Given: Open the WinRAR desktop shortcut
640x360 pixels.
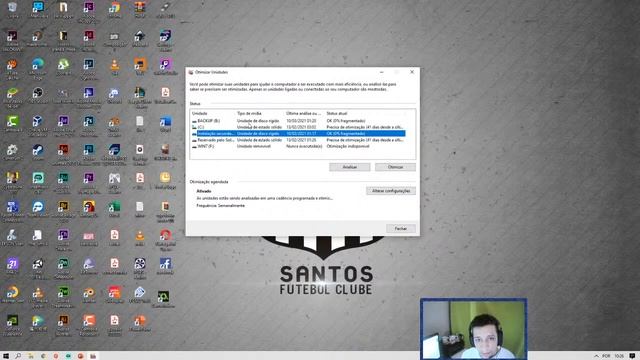Looking at the screenshot, I should click(140, 9).
